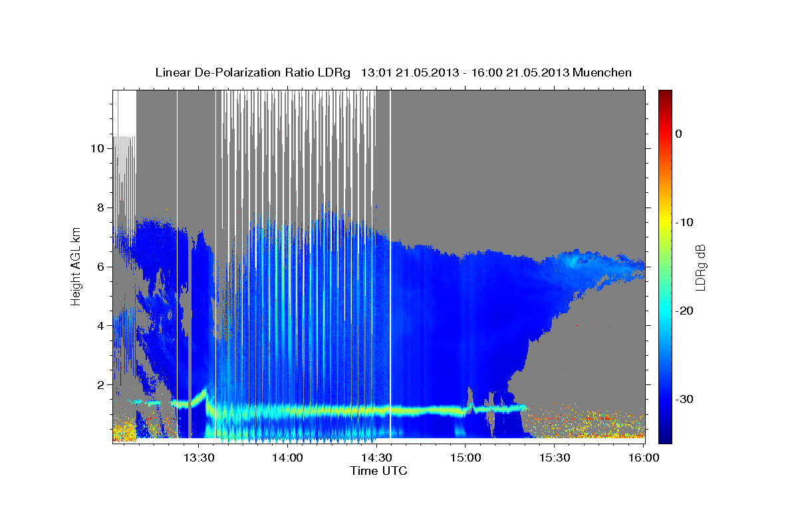This screenshot has width=798, height=532.
Task: Click the colorbar tick label -20
Action: click(x=684, y=311)
